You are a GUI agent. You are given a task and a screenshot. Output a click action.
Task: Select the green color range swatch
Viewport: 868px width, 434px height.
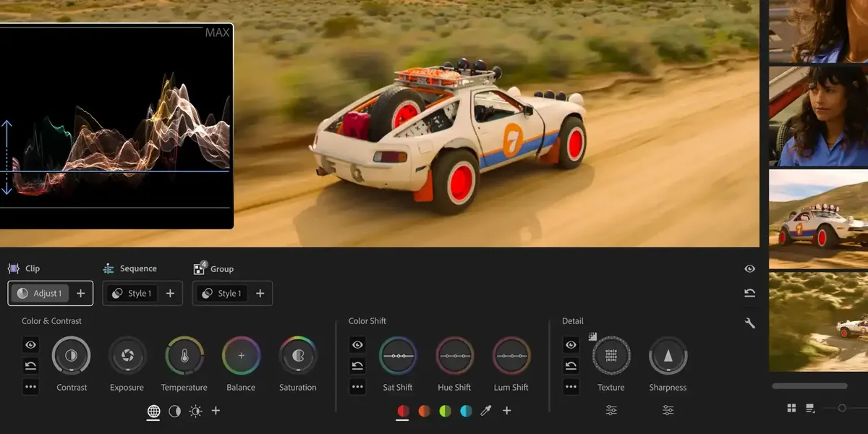click(x=445, y=411)
